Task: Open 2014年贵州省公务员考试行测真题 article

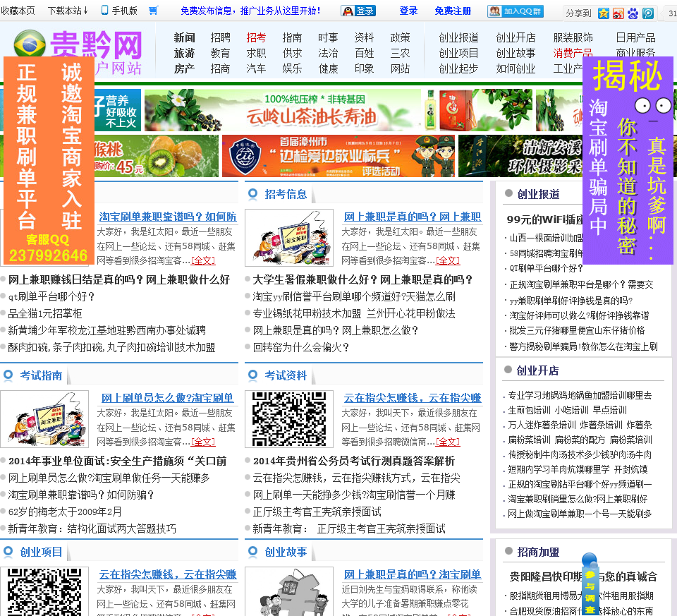Action: pyautogui.click(x=353, y=461)
